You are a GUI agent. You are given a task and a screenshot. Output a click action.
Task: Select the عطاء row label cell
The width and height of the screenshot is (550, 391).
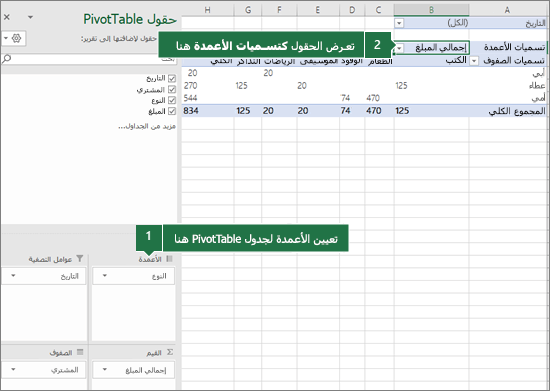click(508, 86)
